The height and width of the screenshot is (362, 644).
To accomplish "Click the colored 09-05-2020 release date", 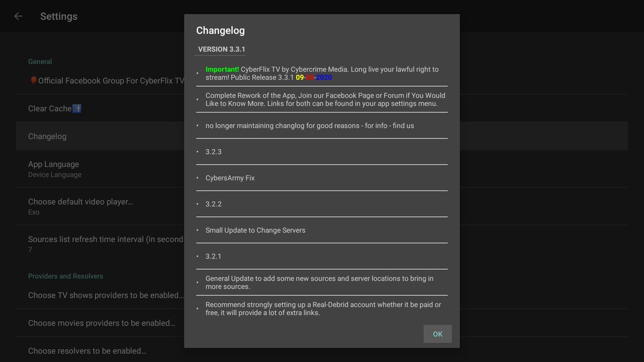I will coord(314,77).
